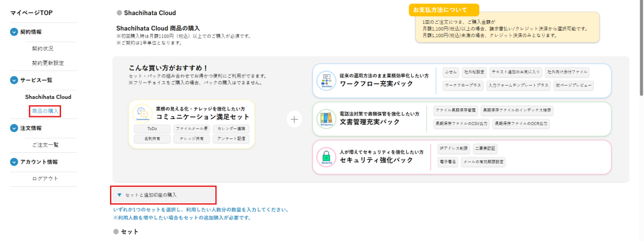Screen dimensions: 644x241
Task: Click the 社外向け添付ファイル tag
Action: coord(567,72)
